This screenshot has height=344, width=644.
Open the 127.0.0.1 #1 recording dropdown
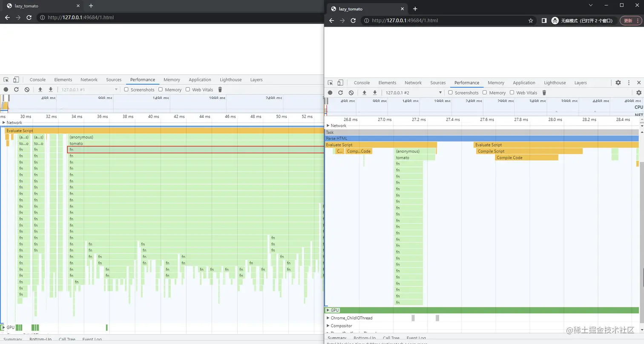click(89, 89)
